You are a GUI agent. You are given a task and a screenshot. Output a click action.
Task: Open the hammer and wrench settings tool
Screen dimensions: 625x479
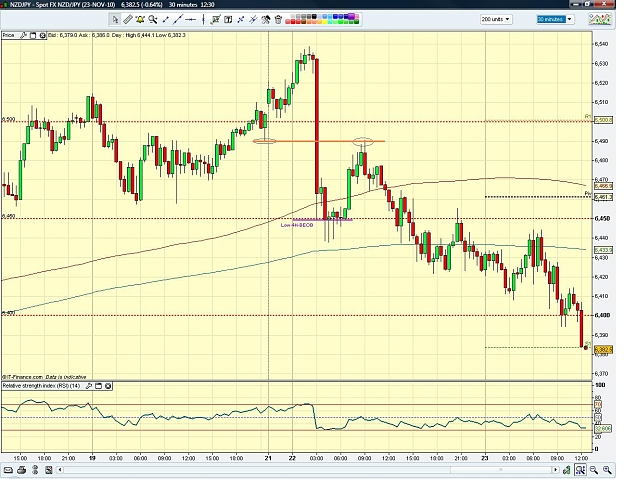tap(266, 19)
